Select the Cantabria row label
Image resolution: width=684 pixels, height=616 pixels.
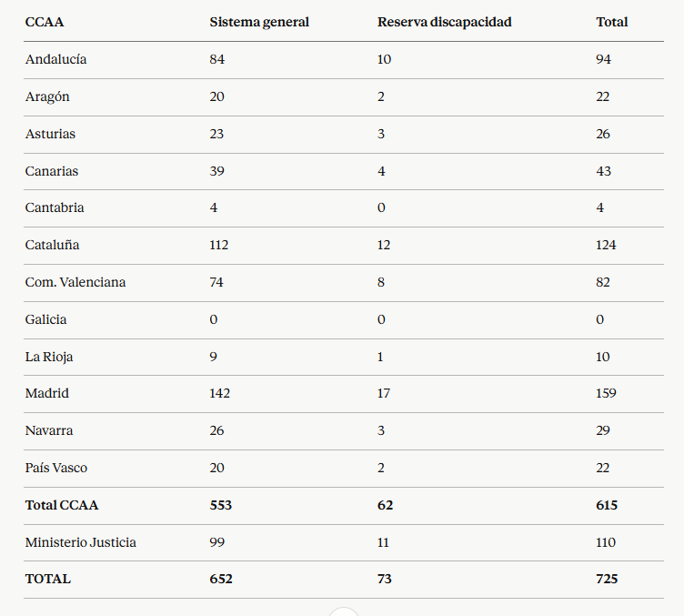[x=55, y=207]
